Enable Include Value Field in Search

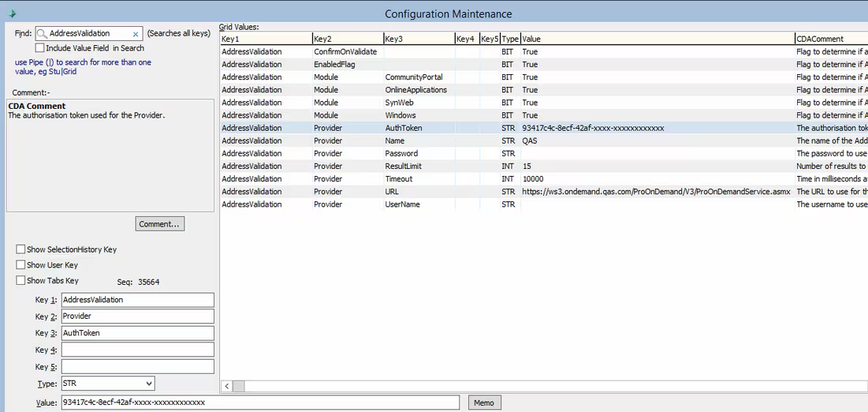pyautogui.click(x=39, y=48)
